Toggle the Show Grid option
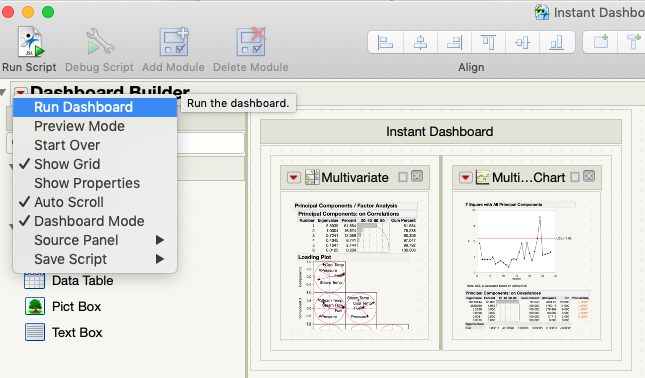 (95, 164)
